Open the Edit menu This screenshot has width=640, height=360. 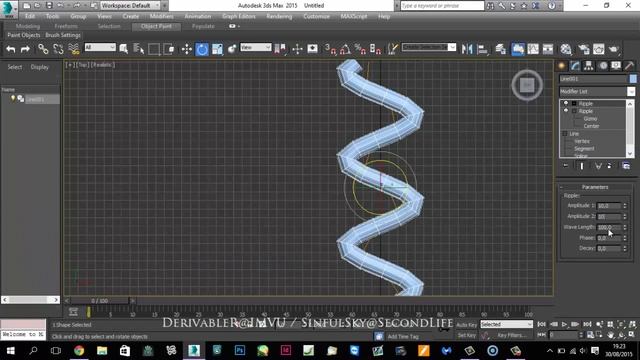point(30,16)
